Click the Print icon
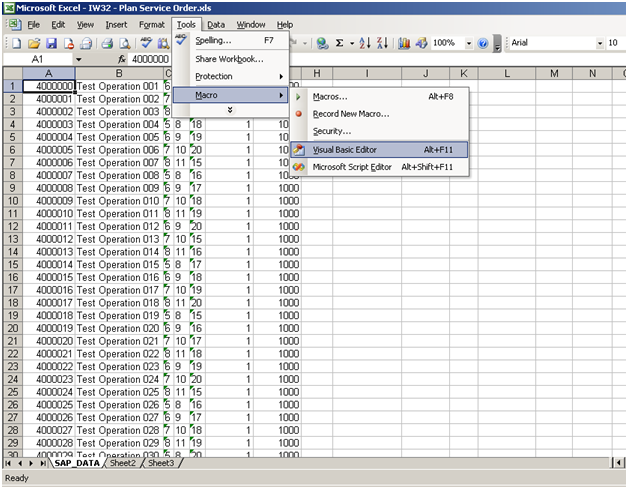The image size is (628, 489). [x=107, y=43]
